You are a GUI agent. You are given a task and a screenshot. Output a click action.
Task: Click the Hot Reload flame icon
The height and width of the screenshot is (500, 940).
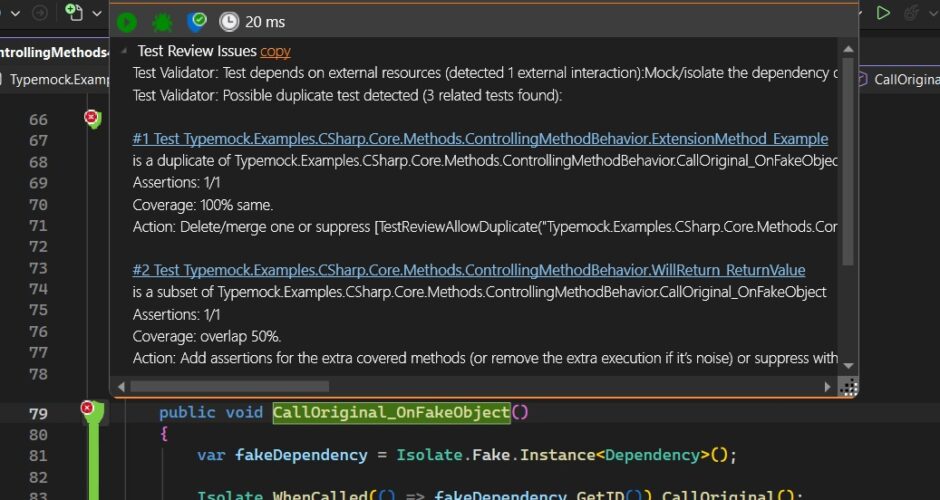(911, 13)
